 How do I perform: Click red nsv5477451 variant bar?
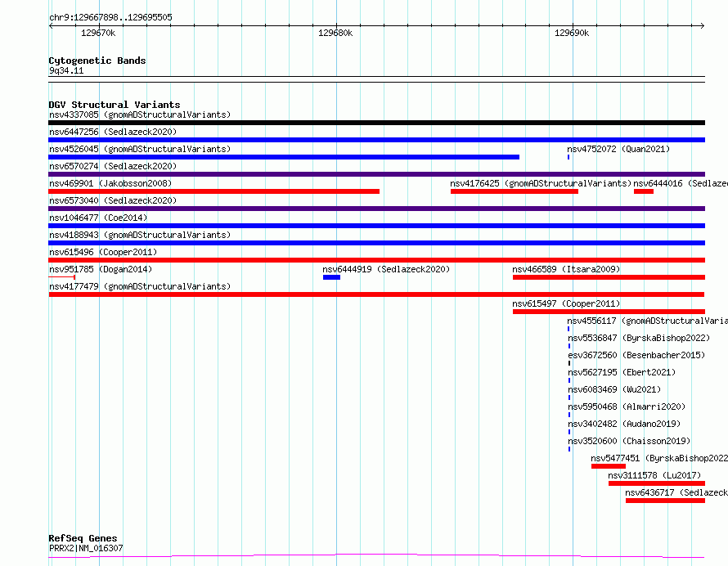pos(609,466)
